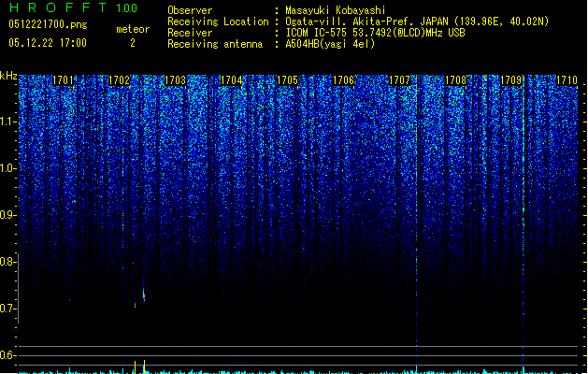Click the Receiver label
Screen dimensions: 588x374
[190, 33]
